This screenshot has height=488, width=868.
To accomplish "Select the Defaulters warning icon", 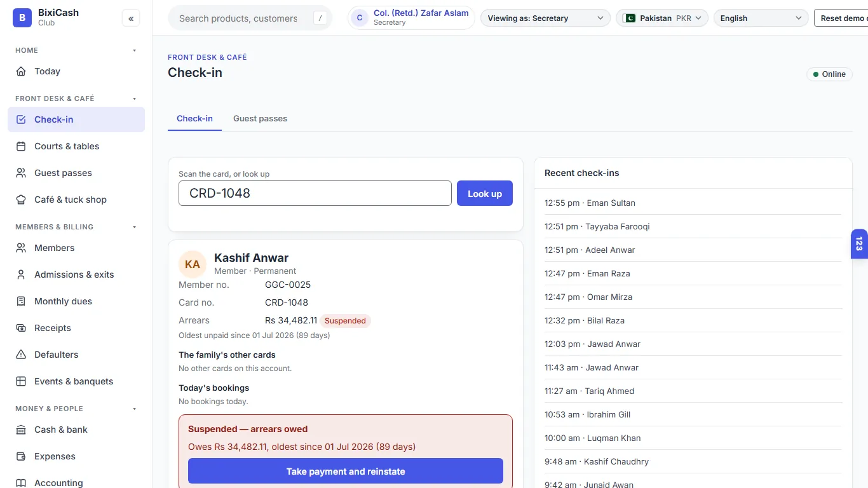I will click(21, 355).
